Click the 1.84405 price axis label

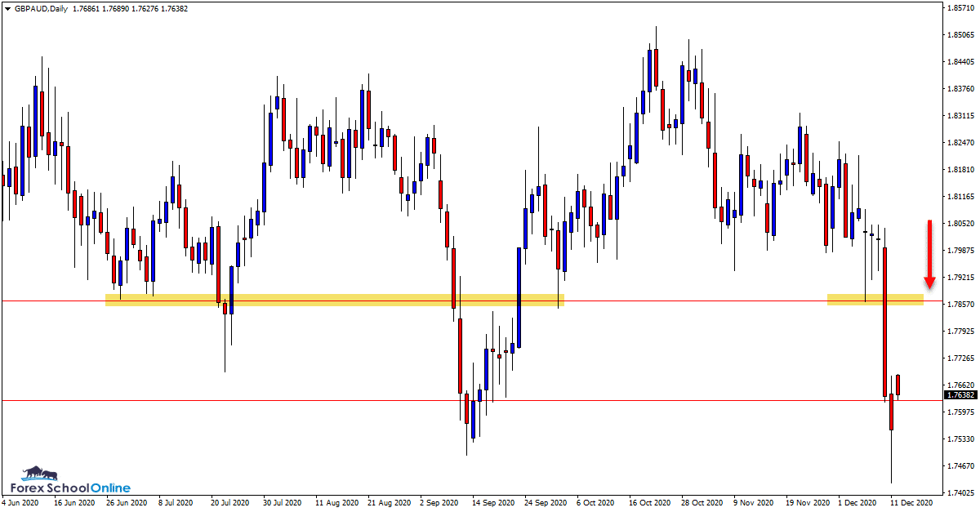pos(961,62)
